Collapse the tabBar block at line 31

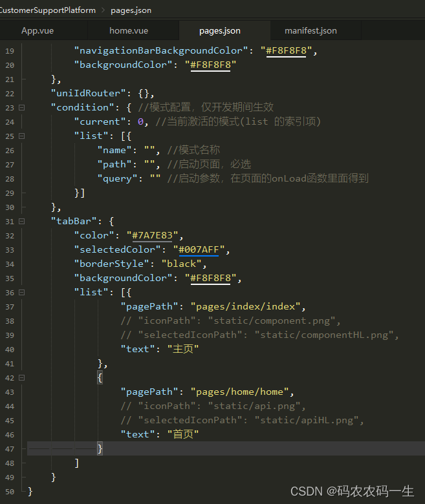(22, 221)
